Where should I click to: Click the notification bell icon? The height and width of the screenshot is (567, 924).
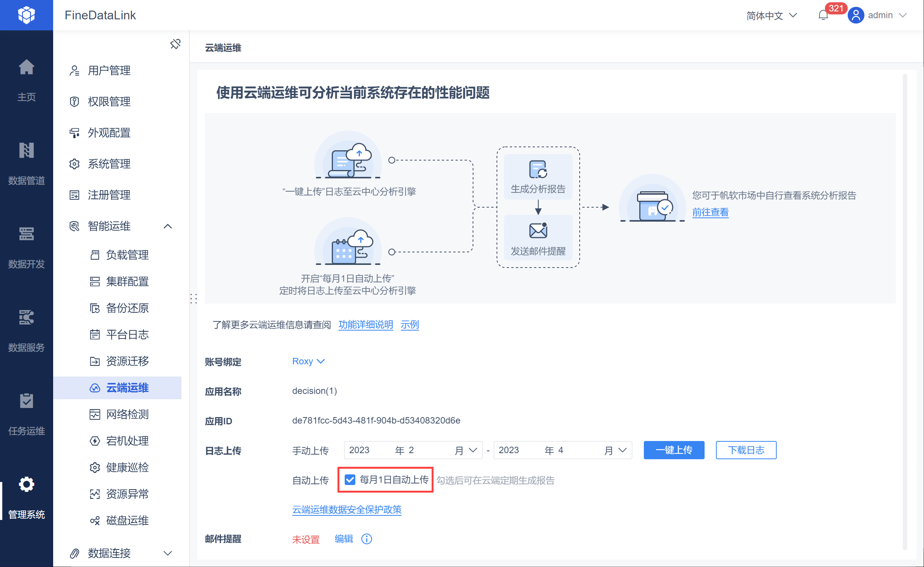pyautogui.click(x=823, y=16)
